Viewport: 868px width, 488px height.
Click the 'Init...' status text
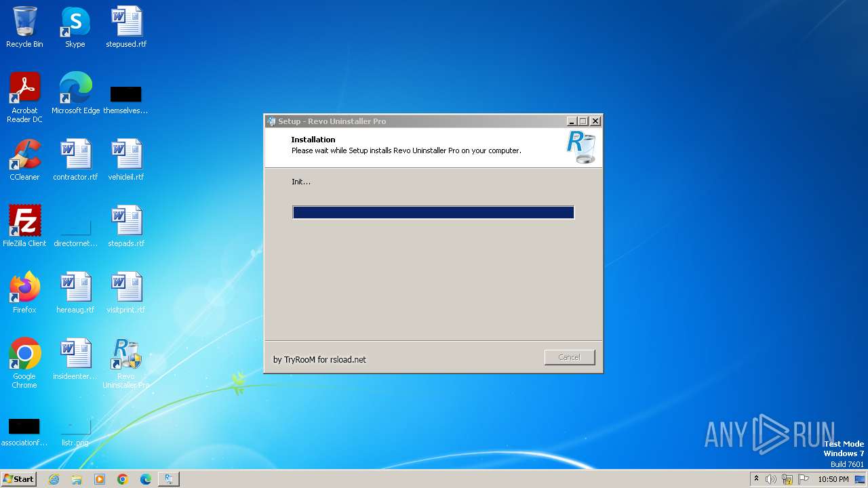[x=301, y=182]
